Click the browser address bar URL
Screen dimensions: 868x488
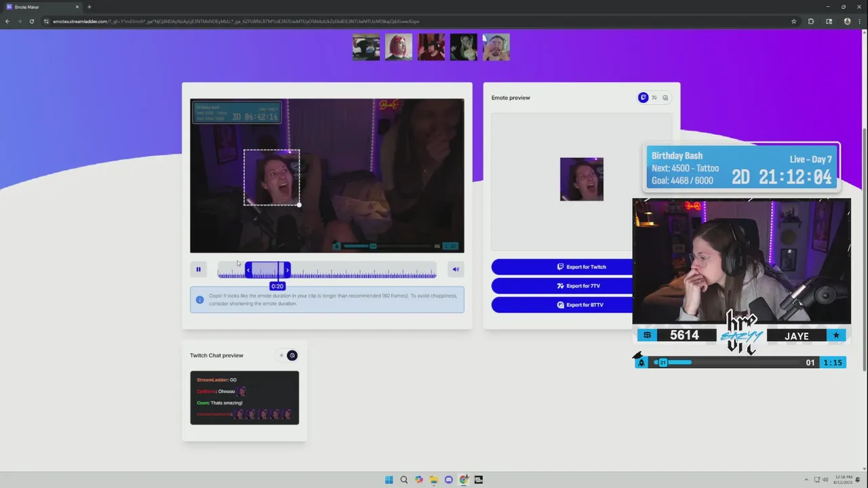click(236, 21)
